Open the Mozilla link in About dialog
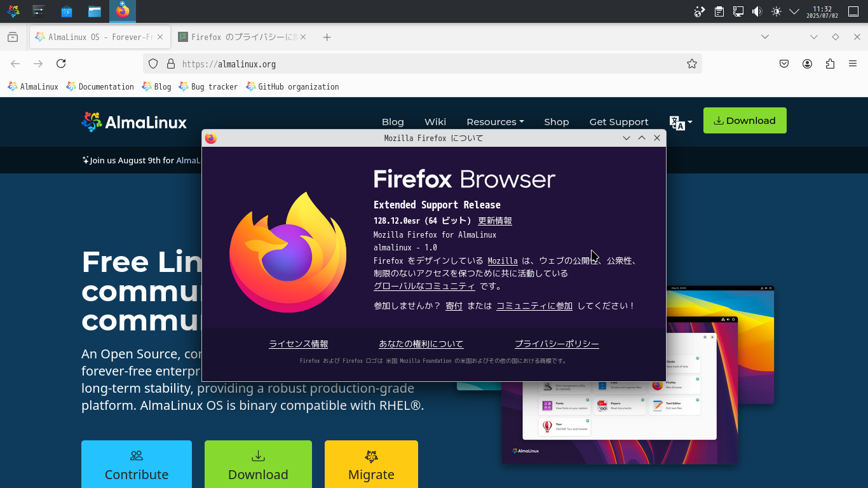 [x=503, y=261]
